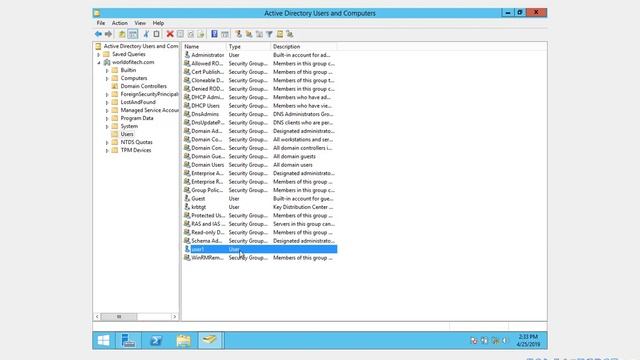
Task: Expand the TPM Devices node
Action: [x=107, y=150]
